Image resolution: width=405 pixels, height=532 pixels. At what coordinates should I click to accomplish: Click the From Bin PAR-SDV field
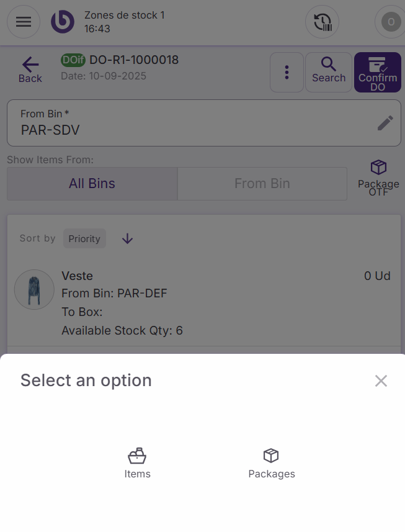(186, 123)
